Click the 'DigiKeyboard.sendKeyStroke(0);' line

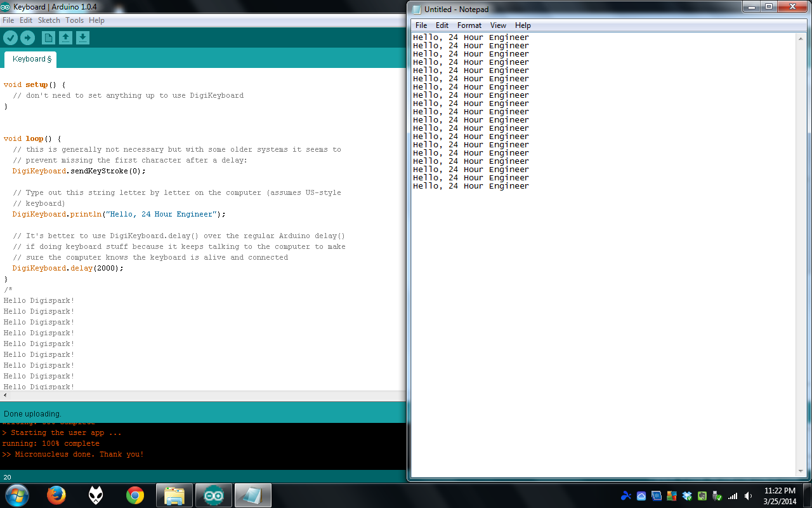coord(79,171)
